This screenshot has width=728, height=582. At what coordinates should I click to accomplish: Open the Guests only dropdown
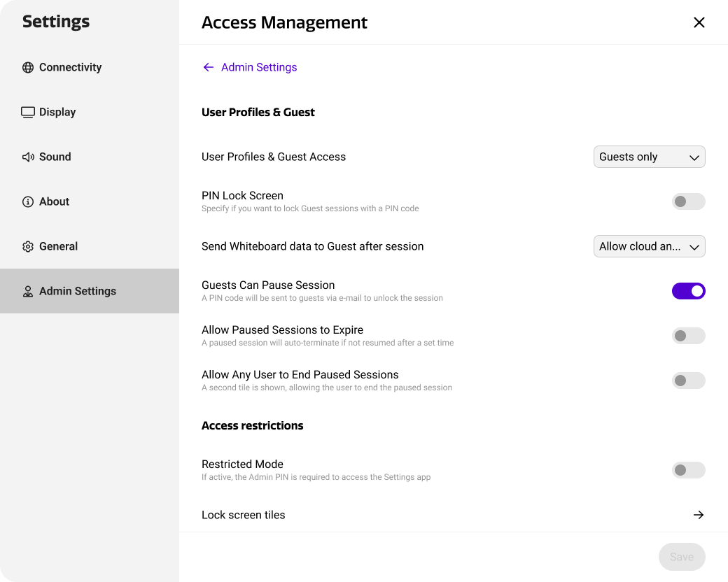649,157
